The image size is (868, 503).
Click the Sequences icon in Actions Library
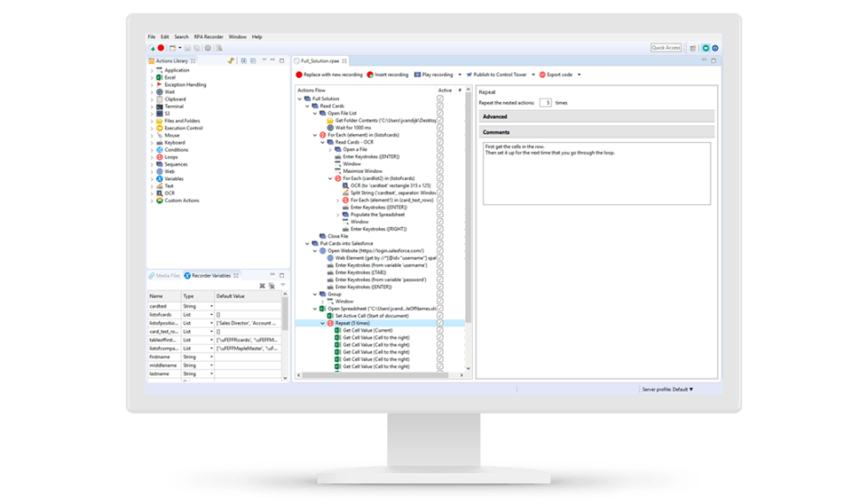[159, 164]
